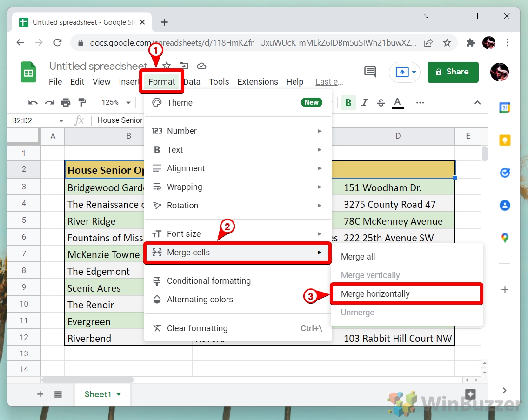The height and width of the screenshot is (420, 528).
Task: Select Conditional formatting menu item
Action: tap(238, 281)
